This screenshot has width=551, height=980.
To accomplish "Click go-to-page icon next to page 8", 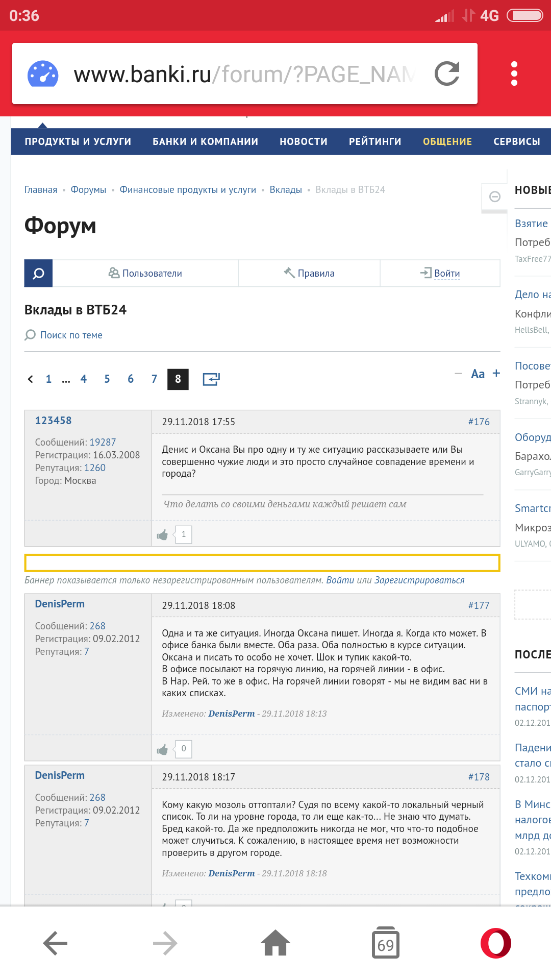I will pos(211,379).
